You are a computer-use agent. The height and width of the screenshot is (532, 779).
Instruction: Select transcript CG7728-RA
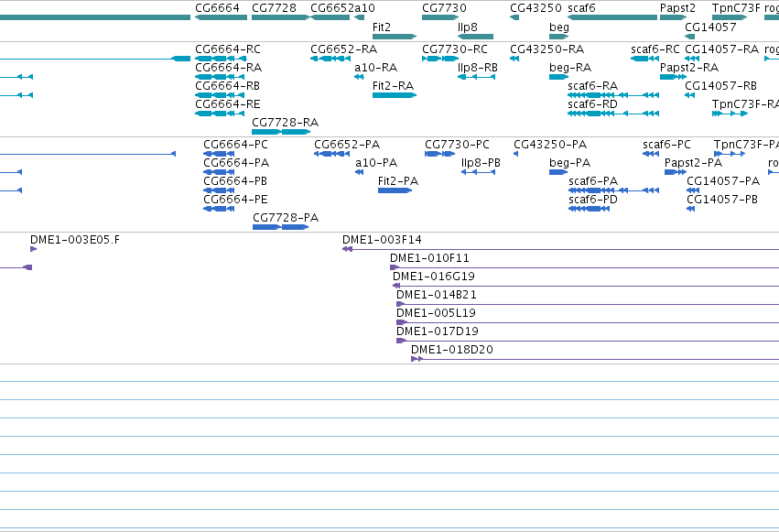(x=286, y=122)
